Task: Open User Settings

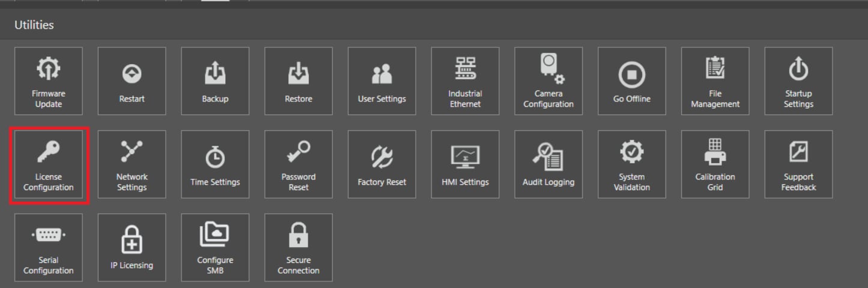Action: coord(382,81)
